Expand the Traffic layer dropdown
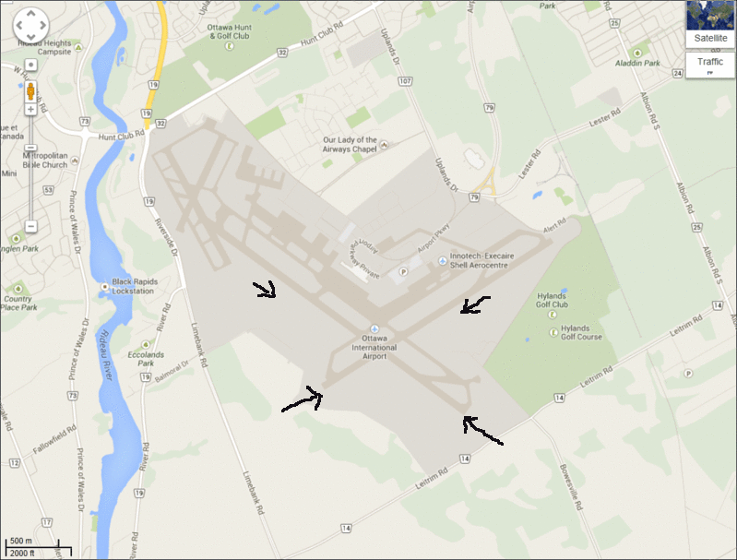This screenshot has height=560, width=737. 710,65
